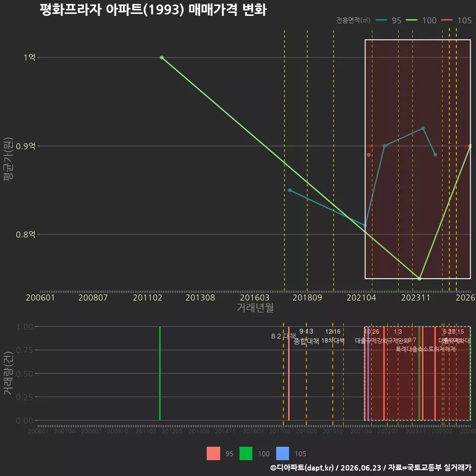
Task: Click the 201809 x-axis tick label
Action: click(x=307, y=297)
